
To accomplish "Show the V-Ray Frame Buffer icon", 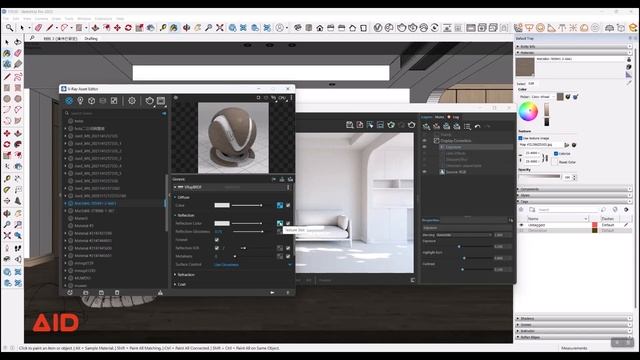I will (161, 100).
